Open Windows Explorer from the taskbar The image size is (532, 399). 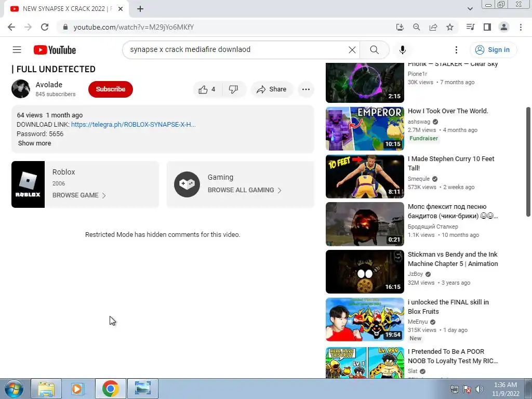46,389
